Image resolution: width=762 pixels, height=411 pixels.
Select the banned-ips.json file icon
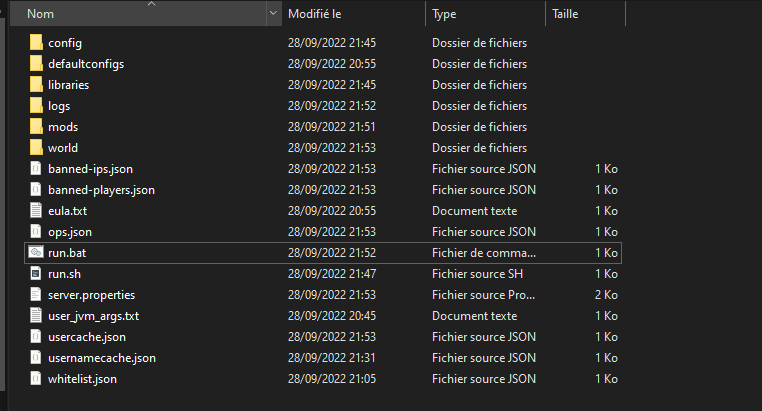[x=36, y=169]
